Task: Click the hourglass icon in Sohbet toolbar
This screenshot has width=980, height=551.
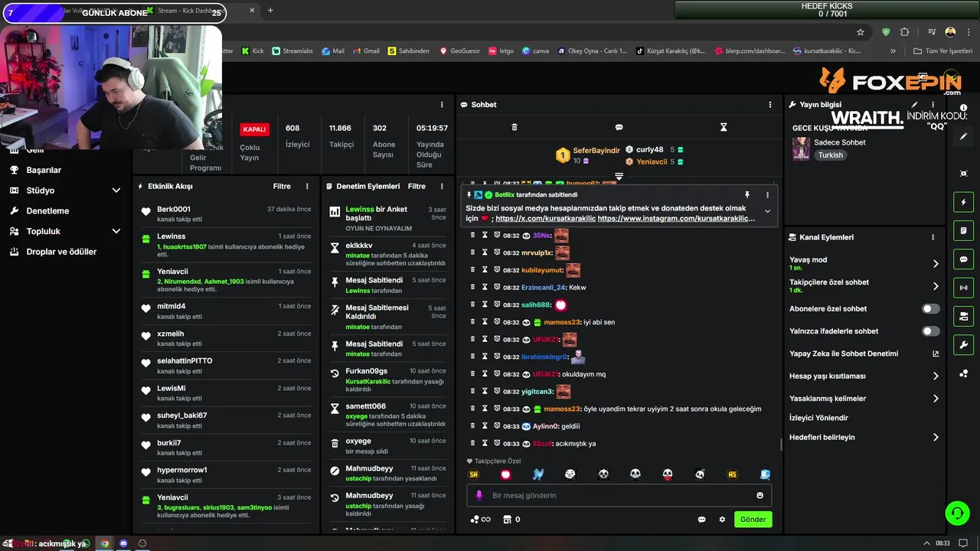Action: coord(724,127)
